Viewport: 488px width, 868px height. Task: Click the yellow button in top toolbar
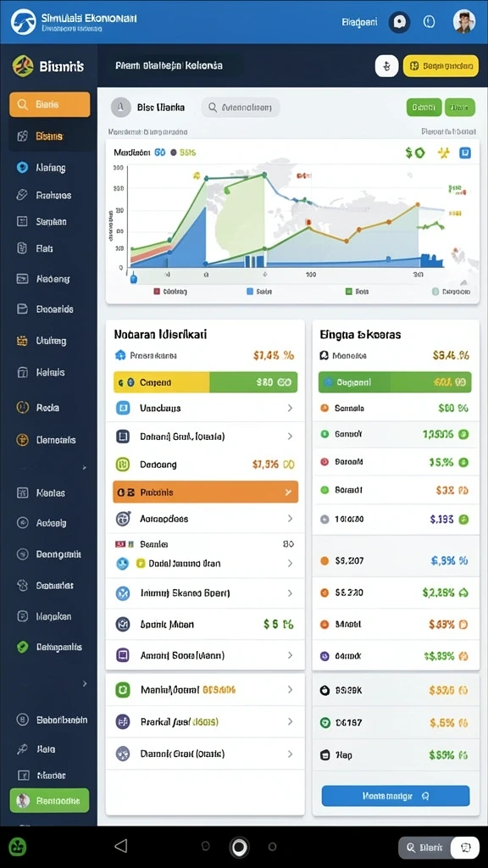pos(441,66)
